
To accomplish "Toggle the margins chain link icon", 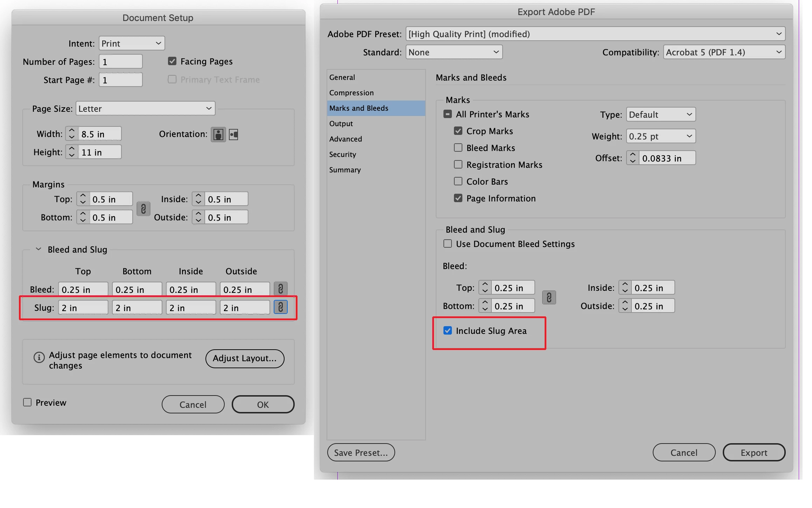I will (143, 208).
